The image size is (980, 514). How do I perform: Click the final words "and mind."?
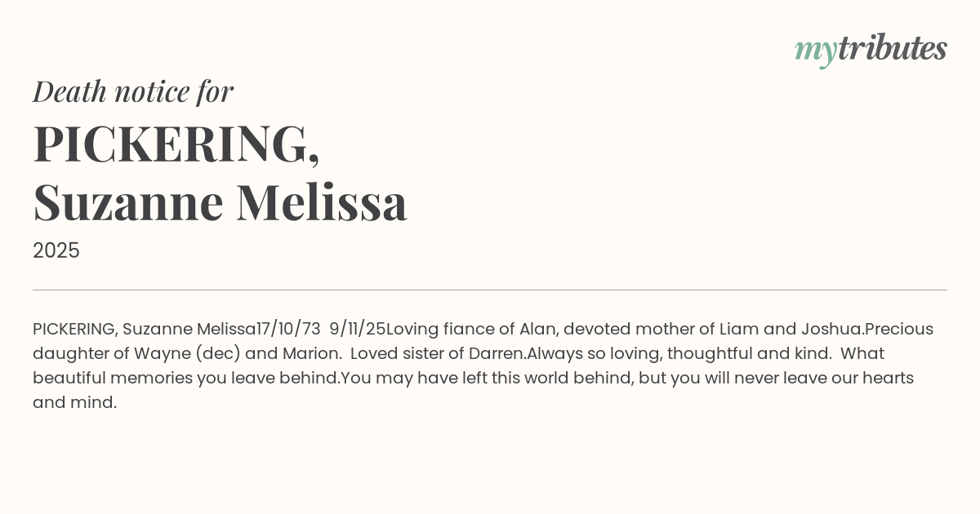coord(74,402)
